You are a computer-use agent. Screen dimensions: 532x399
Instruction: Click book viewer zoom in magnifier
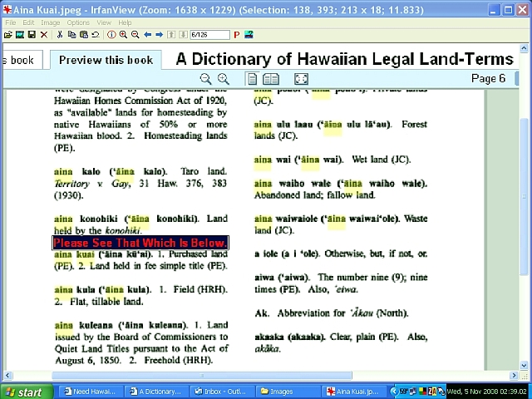[x=224, y=79]
